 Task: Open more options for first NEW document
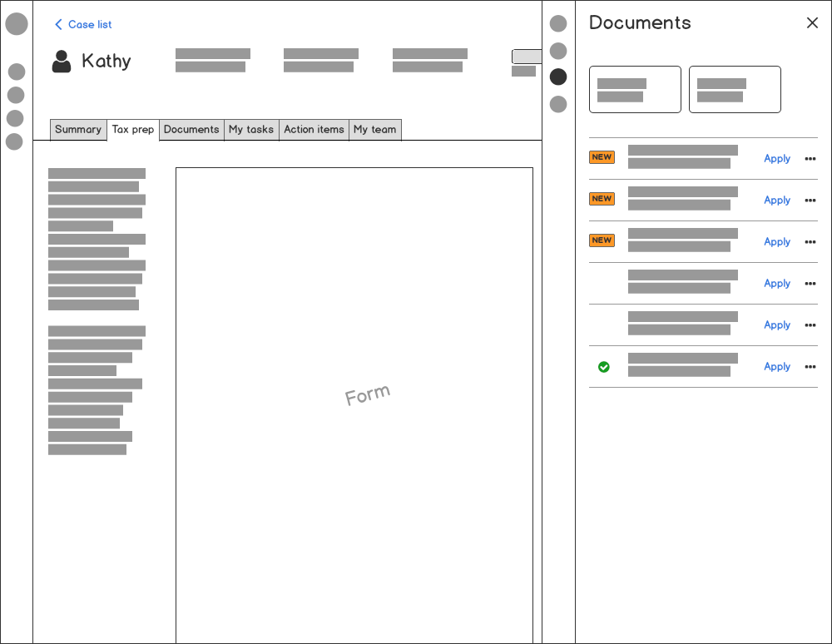tap(810, 159)
